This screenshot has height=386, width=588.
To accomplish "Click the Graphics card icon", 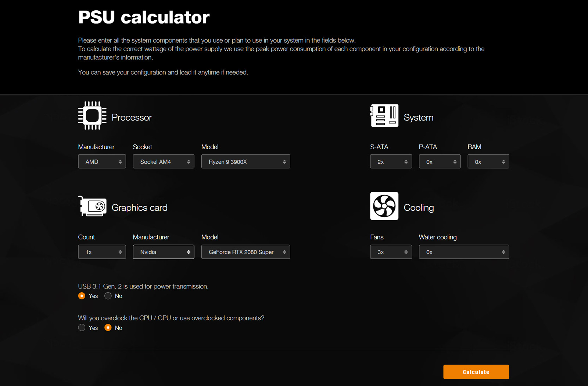I will click(92, 206).
